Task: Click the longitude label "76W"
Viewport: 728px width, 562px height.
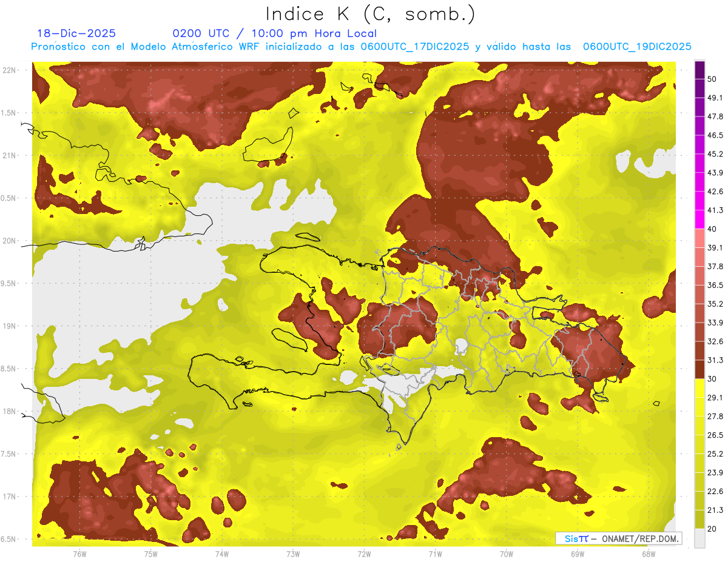Action: click(79, 554)
